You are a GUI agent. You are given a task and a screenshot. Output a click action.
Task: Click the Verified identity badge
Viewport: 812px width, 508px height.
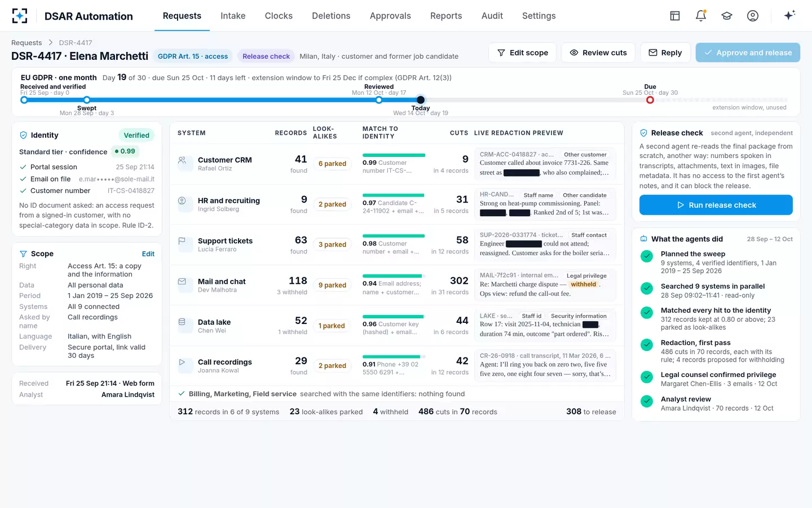tap(136, 135)
